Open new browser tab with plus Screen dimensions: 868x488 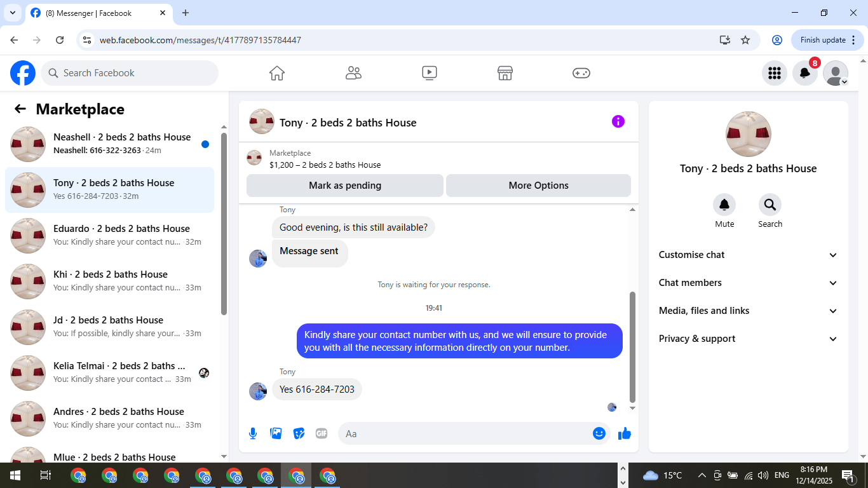[186, 13]
